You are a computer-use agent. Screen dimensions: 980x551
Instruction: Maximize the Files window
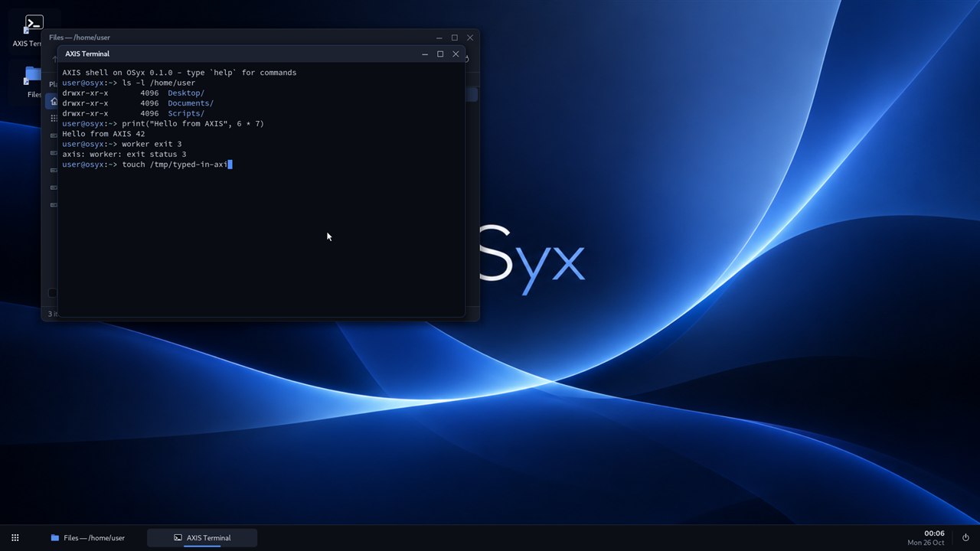(x=455, y=37)
